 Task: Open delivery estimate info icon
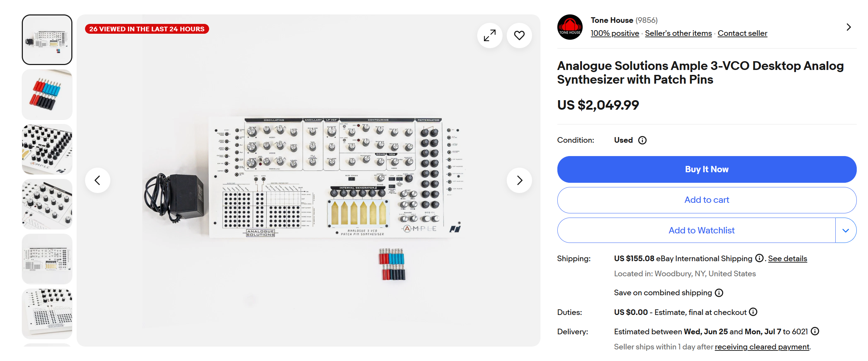click(815, 331)
